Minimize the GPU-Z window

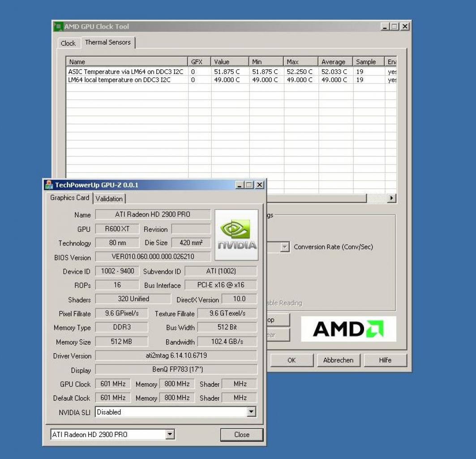[240, 185]
